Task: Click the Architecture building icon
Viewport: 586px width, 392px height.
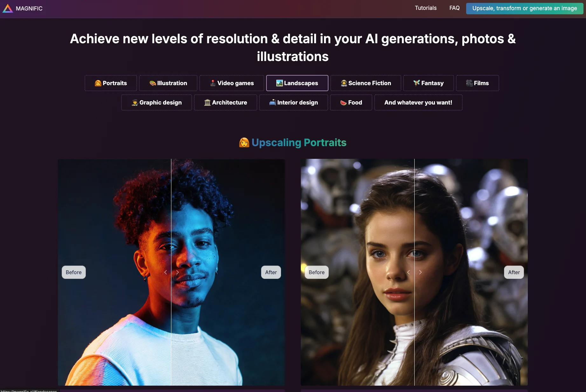Action: coord(207,103)
